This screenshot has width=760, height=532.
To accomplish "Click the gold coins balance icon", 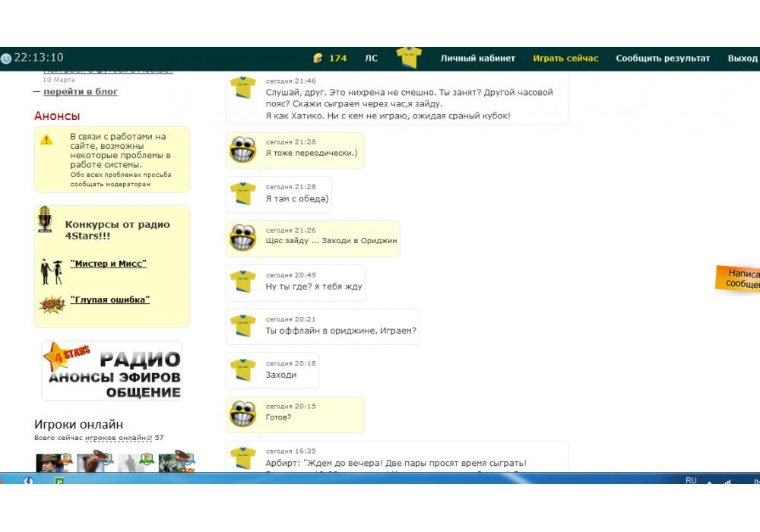I will coord(318,59).
